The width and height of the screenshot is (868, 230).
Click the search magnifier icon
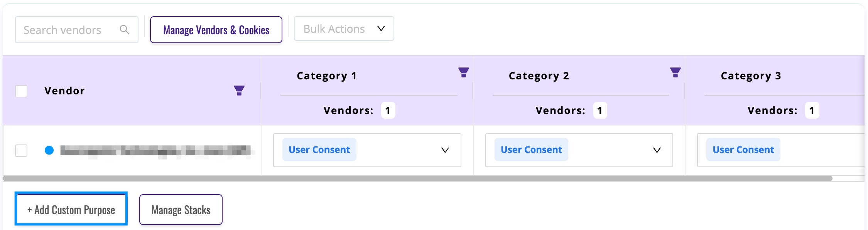(124, 29)
